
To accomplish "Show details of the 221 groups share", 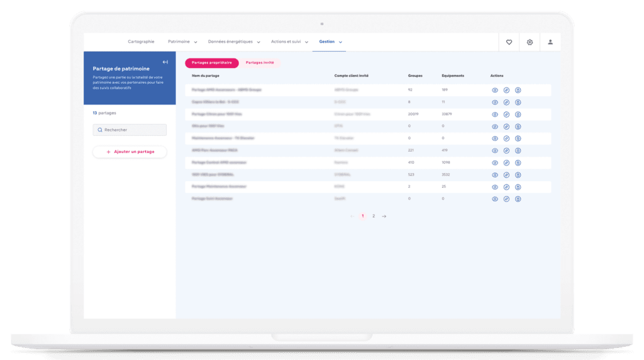I will [495, 151].
